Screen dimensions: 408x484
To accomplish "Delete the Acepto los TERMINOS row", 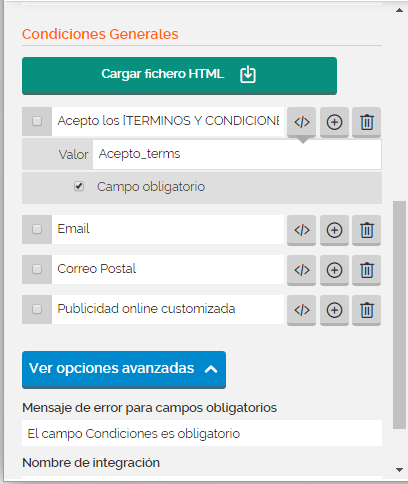I will click(x=367, y=122).
